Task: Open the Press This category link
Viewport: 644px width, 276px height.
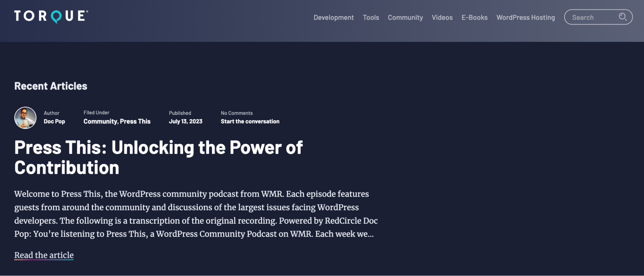Action: pos(135,122)
